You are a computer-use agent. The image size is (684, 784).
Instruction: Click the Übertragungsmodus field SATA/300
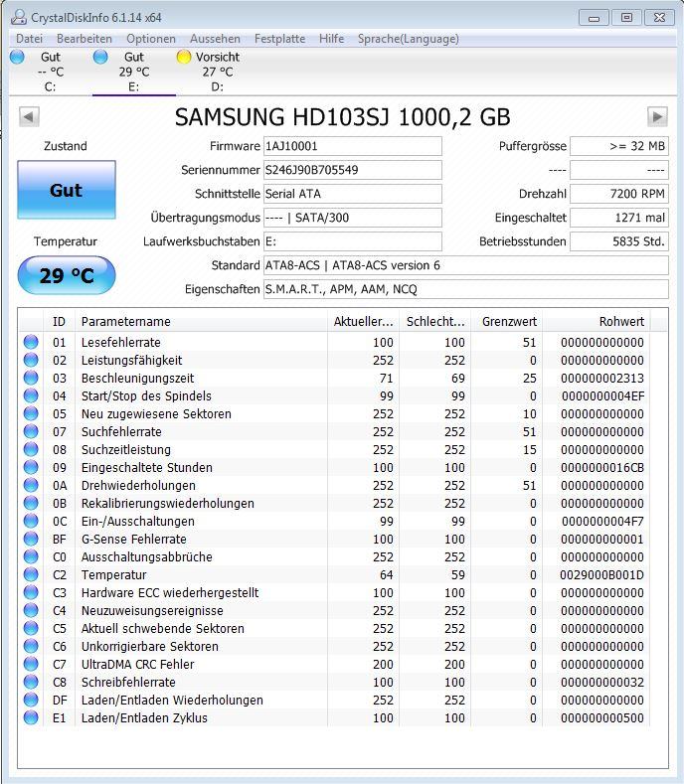pos(353,218)
